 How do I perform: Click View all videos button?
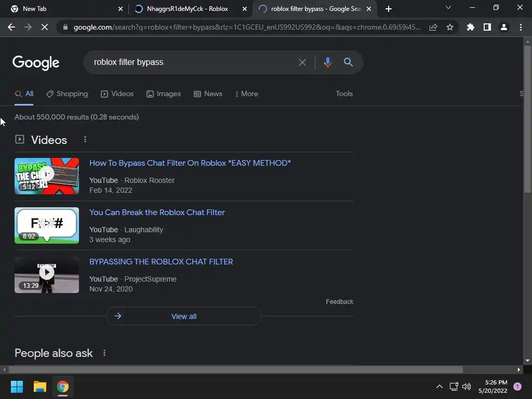[x=184, y=316]
